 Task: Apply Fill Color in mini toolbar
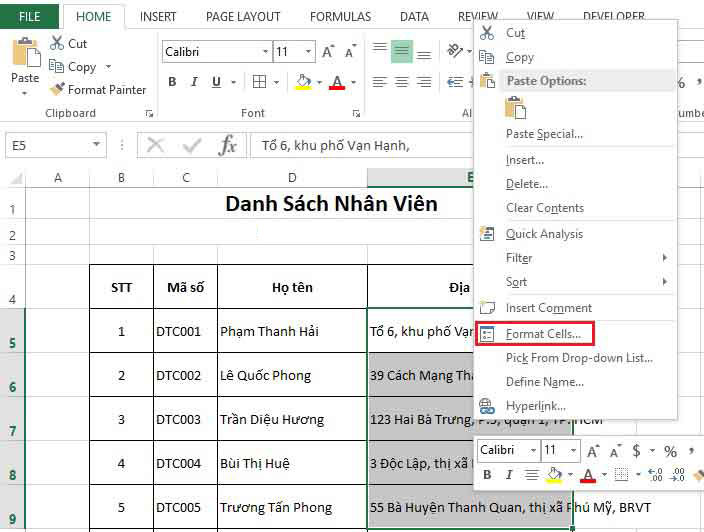click(x=554, y=475)
